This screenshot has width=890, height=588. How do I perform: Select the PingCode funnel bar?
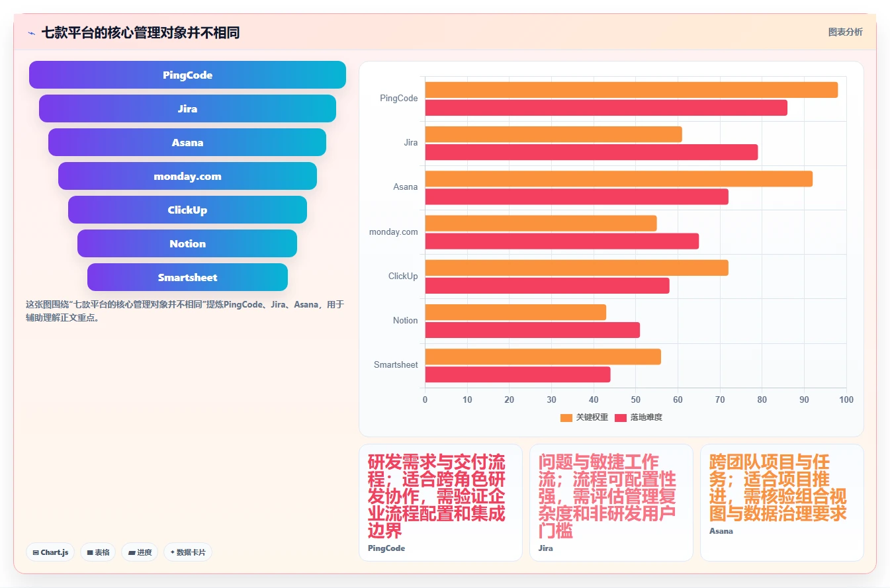click(187, 75)
